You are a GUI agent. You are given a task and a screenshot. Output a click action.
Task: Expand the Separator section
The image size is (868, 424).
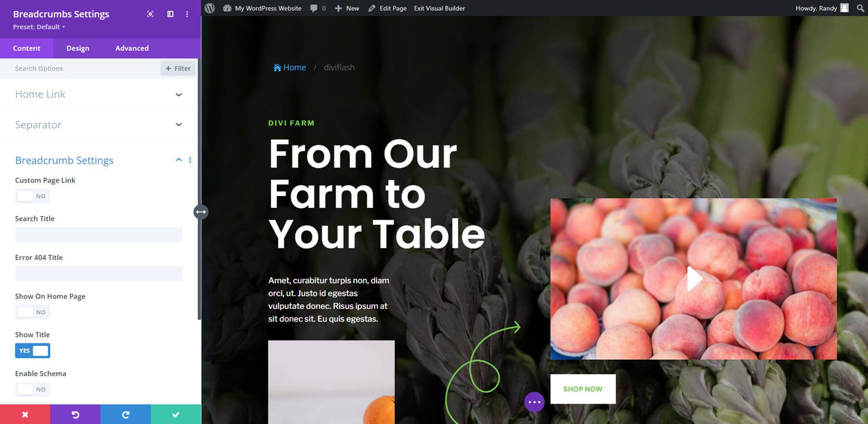tap(98, 124)
